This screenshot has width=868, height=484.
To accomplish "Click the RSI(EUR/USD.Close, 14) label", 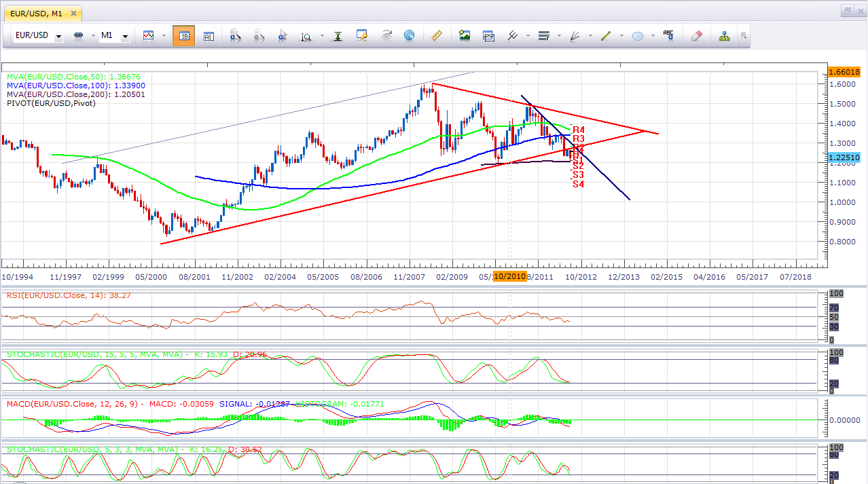I will 69,295.
